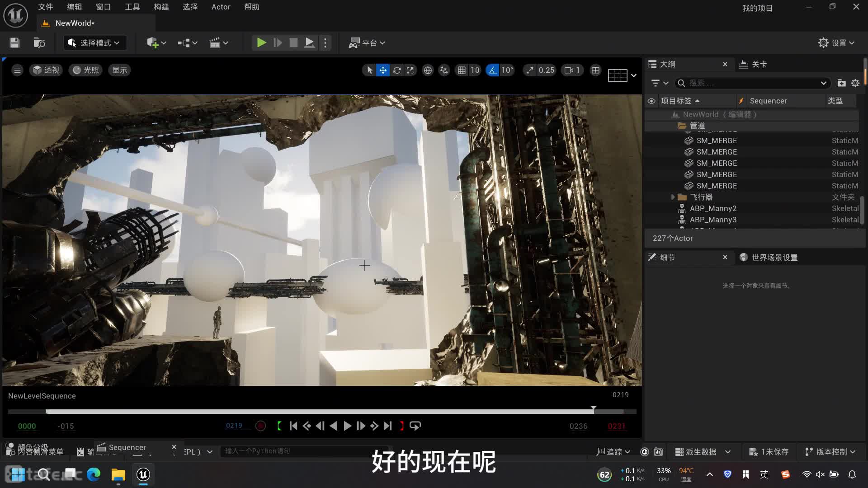868x488 pixels.
Task: Click the sequence timeline scrub bar
Action: click(322, 411)
